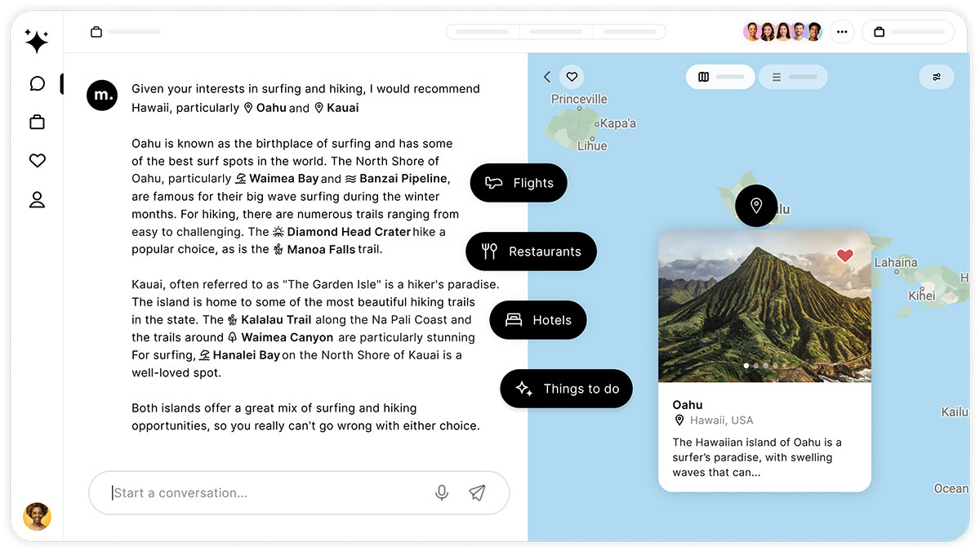This screenshot has height=552, width=980.
Task: Select the second carousel dot on the Oahu photo
Action: (755, 366)
